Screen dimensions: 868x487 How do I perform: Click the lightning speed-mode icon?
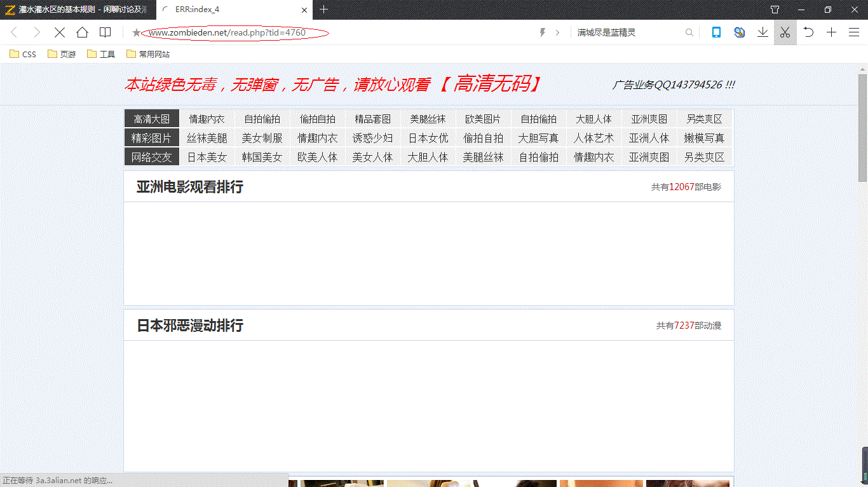542,32
